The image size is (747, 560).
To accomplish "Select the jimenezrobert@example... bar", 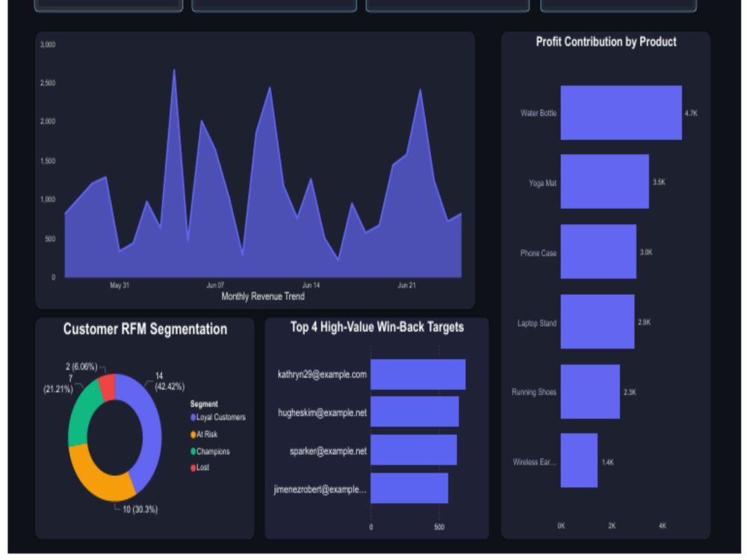I will pyautogui.click(x=409, y=488).
